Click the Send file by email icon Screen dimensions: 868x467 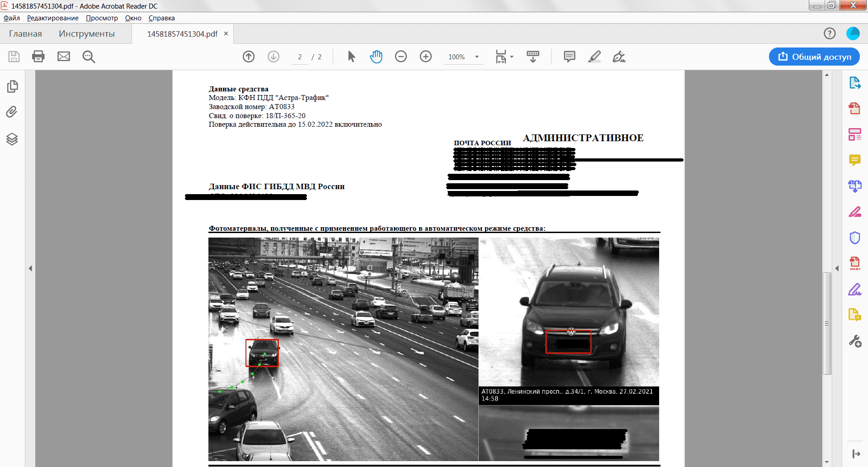point(64,57)
